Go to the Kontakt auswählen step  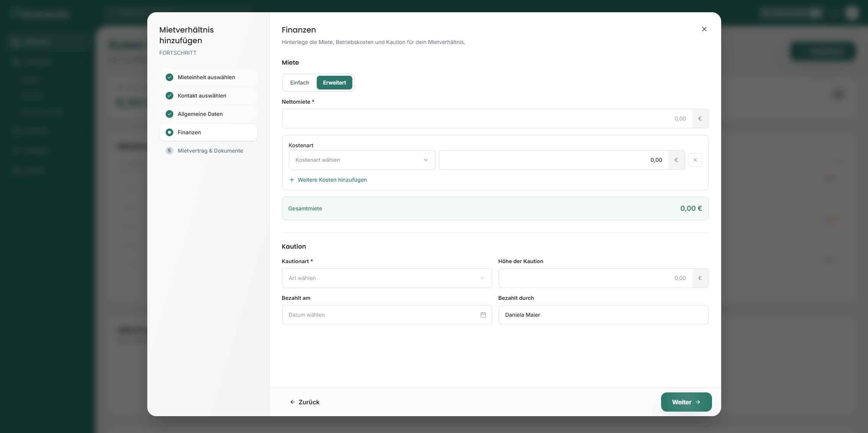[208, 96]
